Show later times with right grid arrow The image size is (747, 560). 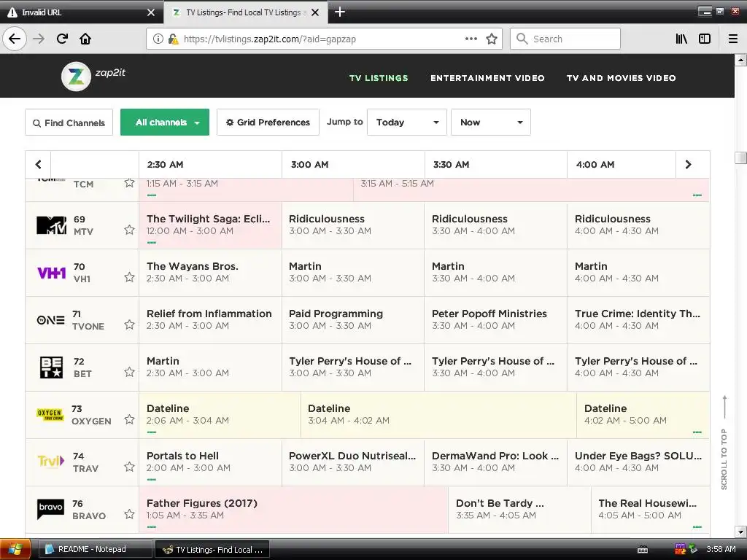pyautogui.click(x=688, y=164)
